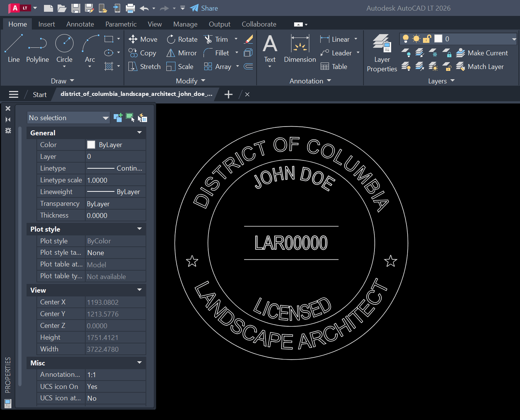The width and height of the screenshot is (520, 420).
Task: Toggle the layer lightbulb on/off icon
Action: pyautogui.click(x=406, y=39)
